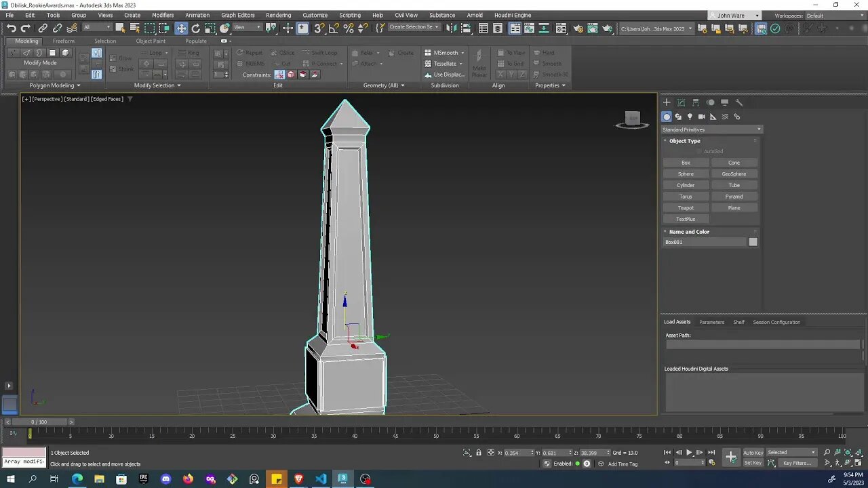Collapse the Object Type rollout
This screenshot has width=868, height=488.
click(684, 141)
